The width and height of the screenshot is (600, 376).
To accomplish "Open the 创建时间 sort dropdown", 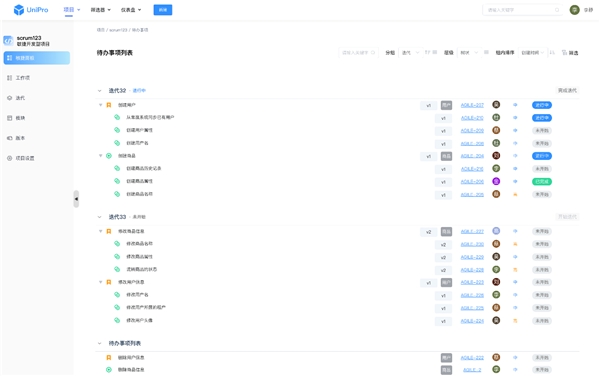I will pyautogui.click(x=533, y=53).
